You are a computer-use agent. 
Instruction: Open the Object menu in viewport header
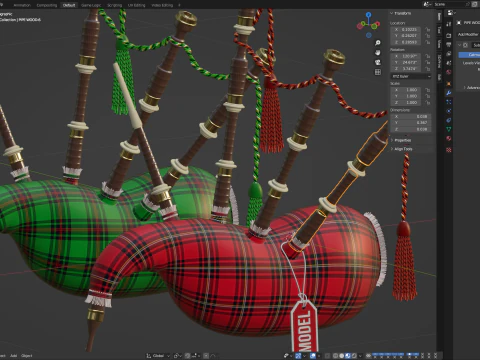[27, 356]
